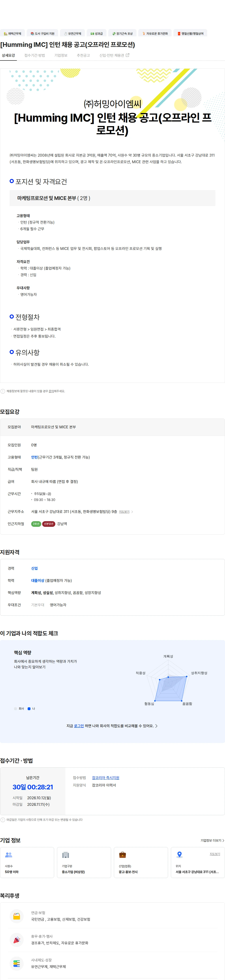
Task: Click the 협동심 axis label on chart
Action: (x=149, y=704)
